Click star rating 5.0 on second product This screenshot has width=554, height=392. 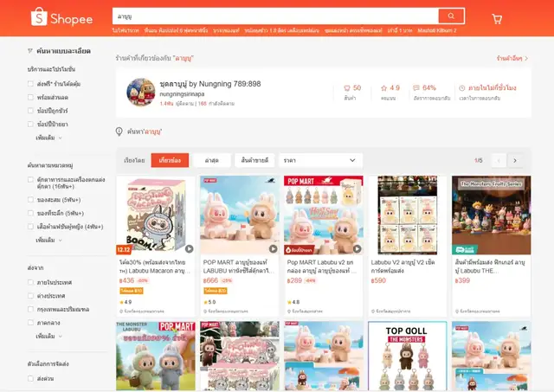(209, 302)
